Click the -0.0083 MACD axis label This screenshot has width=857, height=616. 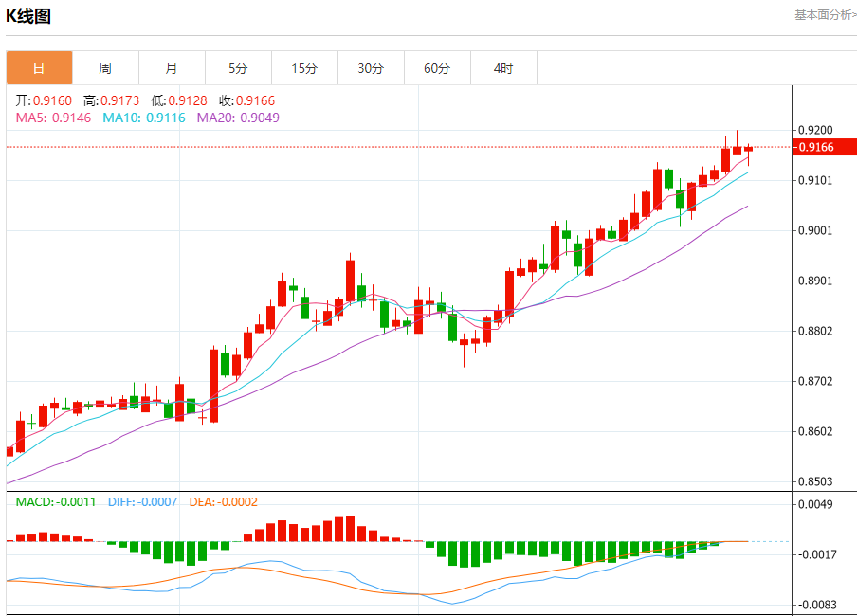tap(816, 605)
